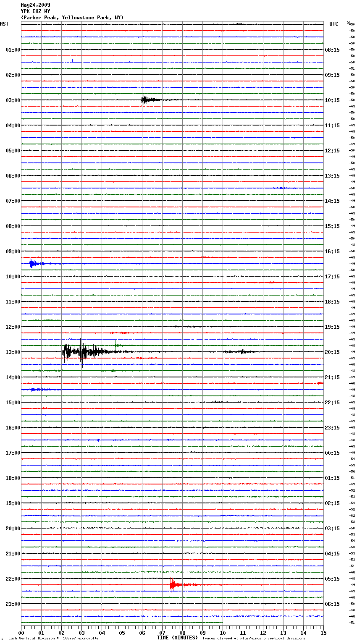Click the 16:15 UTC time label
The width and height of the screenshot is (357, 644).
coord(332,251)
